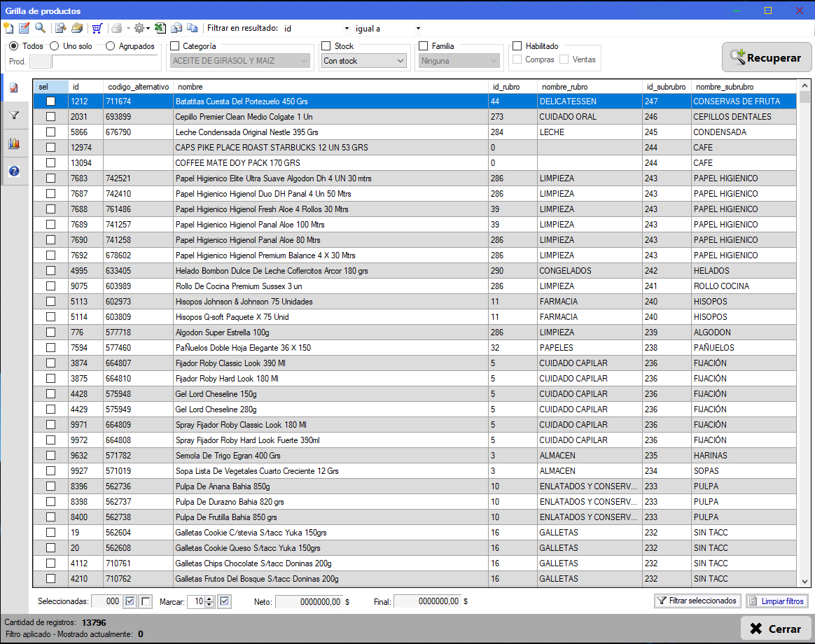The image size is (815, 644).
Task: Click the stacked folders toolbar icon
Action: [x=77, y=28]
